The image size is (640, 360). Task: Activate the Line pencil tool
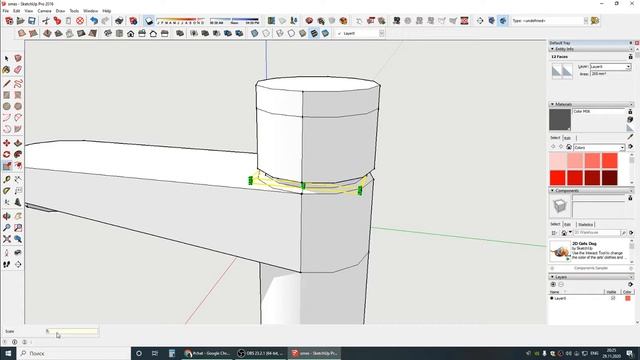pyautogui.click(x=7, y=84)
